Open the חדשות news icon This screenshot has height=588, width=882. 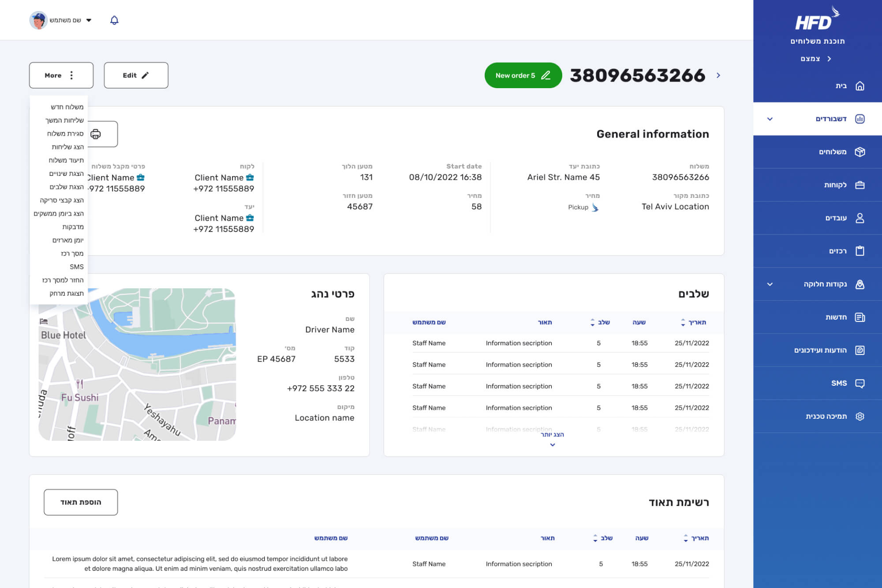pos(860,317)
